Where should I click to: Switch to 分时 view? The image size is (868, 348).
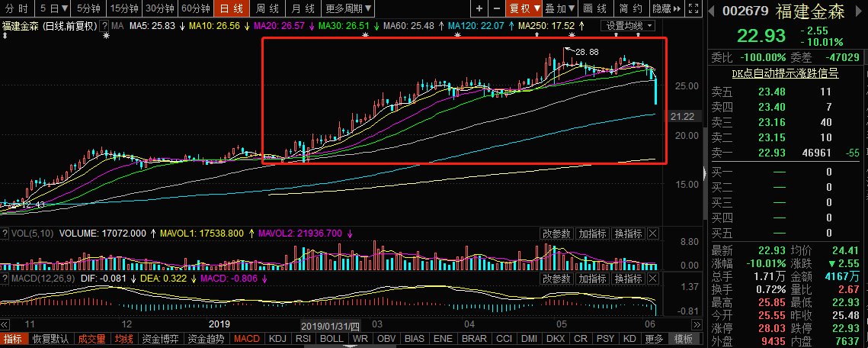coord(17,8)
